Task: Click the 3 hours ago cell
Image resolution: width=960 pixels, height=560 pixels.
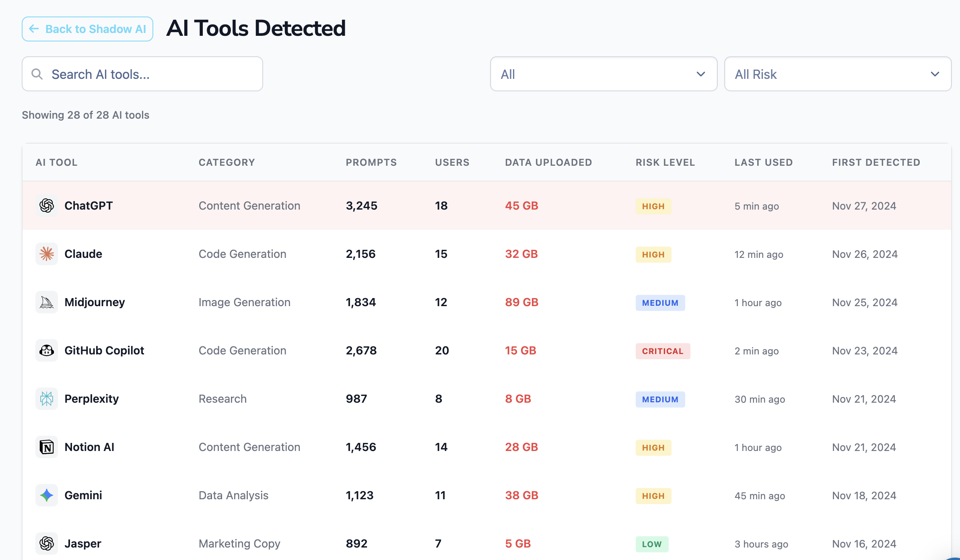Action: (x=761, y=544)
